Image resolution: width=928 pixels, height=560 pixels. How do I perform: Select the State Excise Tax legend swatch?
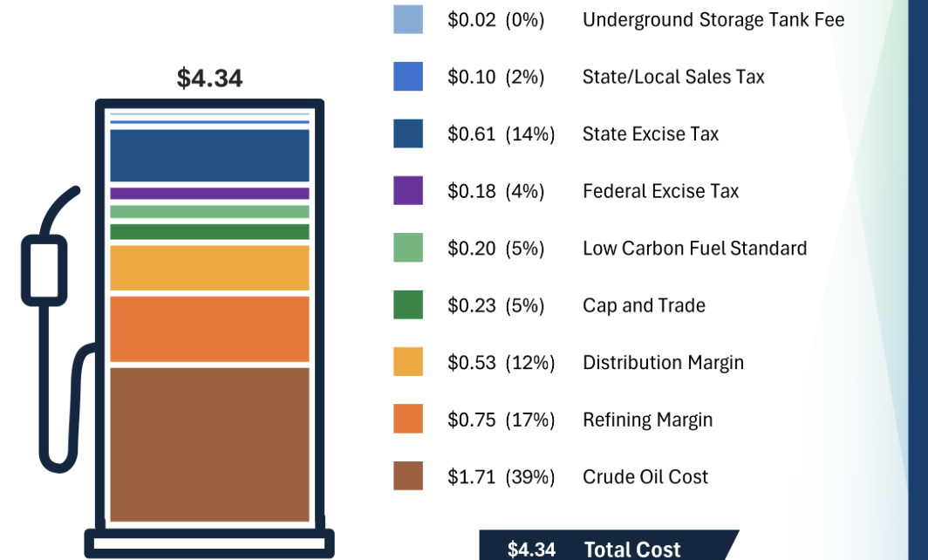(408, 133)
